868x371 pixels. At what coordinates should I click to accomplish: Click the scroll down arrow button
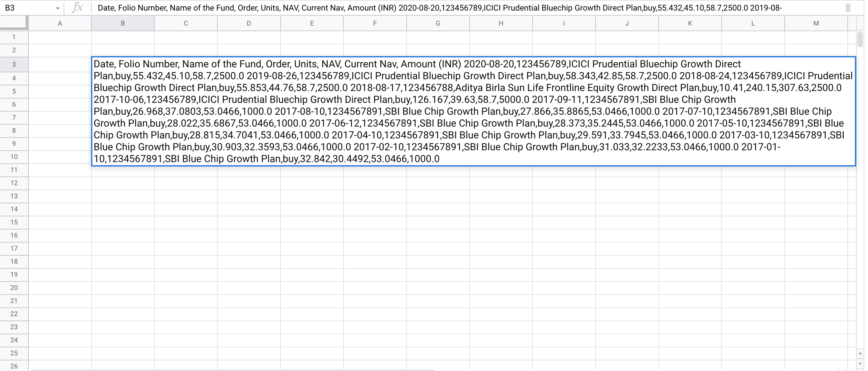tap(860, 364)
